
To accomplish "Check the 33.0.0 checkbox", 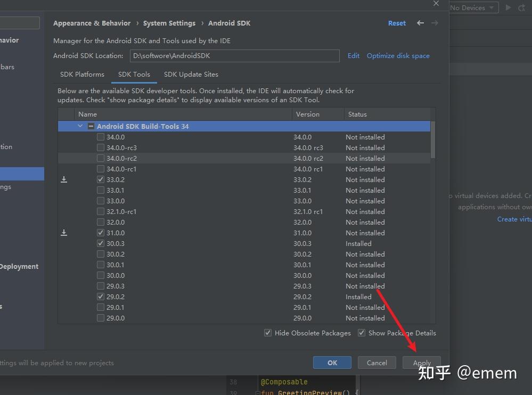I will point(101,201).
